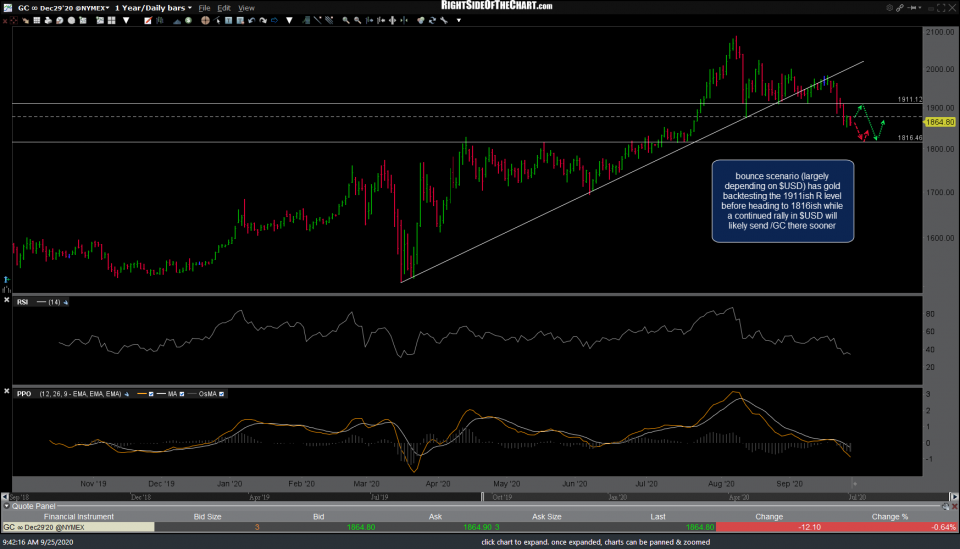Click the chart application icon in title bar

coord(7,7)
